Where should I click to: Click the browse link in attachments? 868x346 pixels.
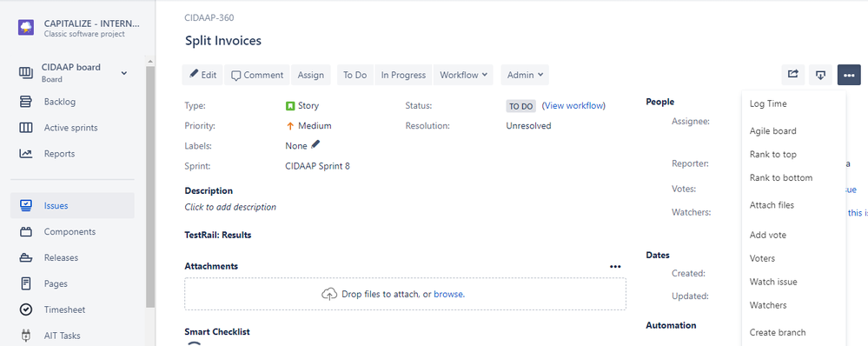[448, 295]
